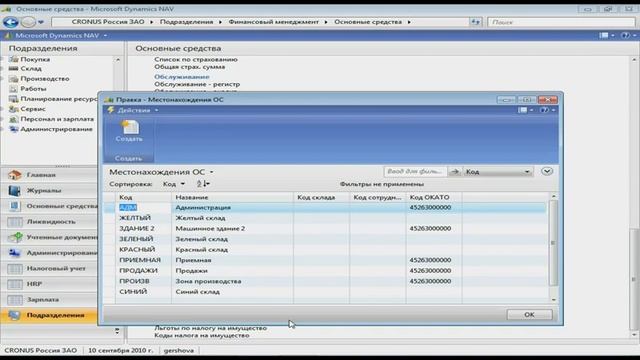Expand the filter pane chevron
The height and width of the screenshot is (360, 640).
tap(547, 171)
